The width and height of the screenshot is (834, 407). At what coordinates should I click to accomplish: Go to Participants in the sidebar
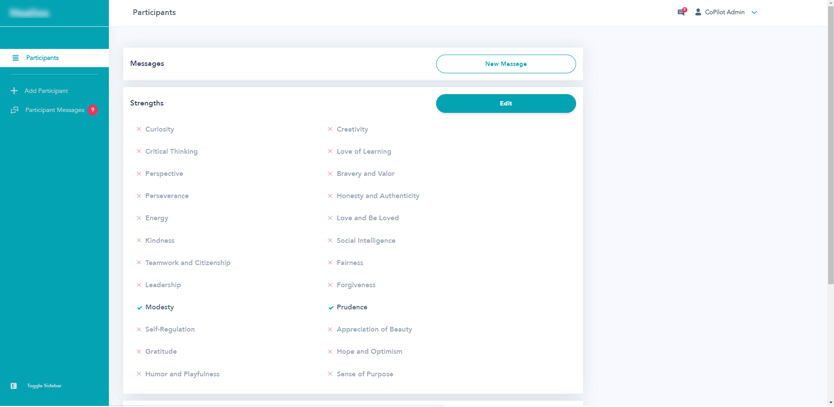coord(42,58)
